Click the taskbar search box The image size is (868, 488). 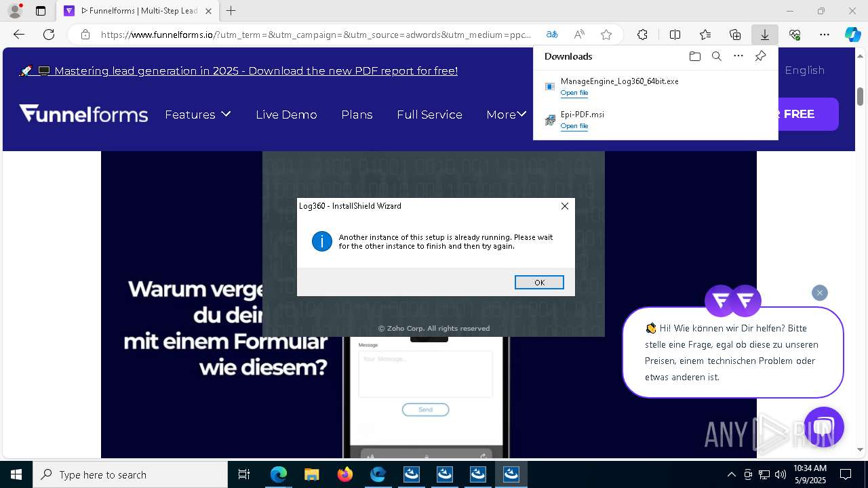(x=130, y=474)
